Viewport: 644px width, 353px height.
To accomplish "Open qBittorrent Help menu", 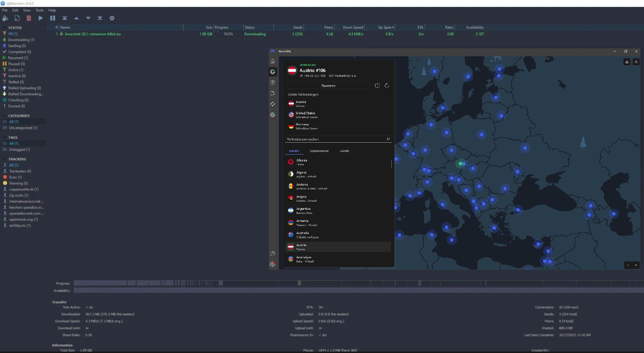I will [52, 10].
